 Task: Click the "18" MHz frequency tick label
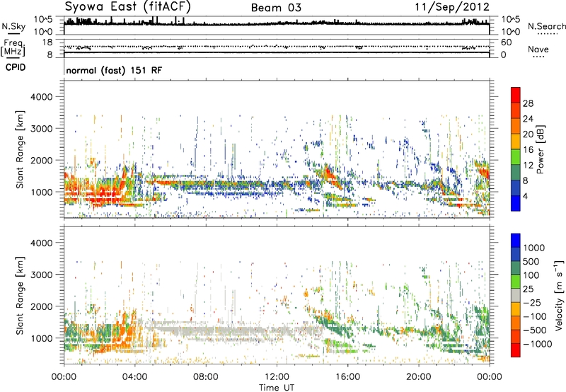[x=47, y=42]
